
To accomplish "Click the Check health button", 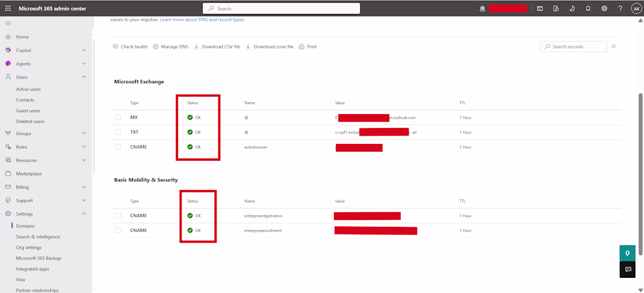I will click(x=130, y=47).
